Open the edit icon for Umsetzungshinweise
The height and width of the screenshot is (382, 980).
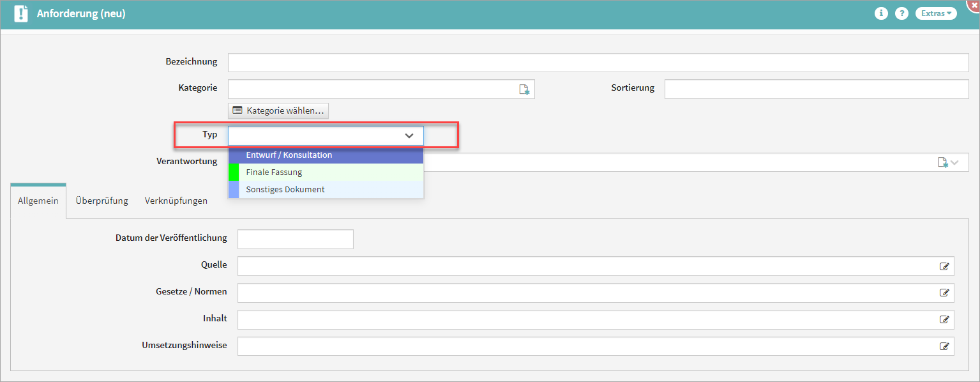[944, 346]
